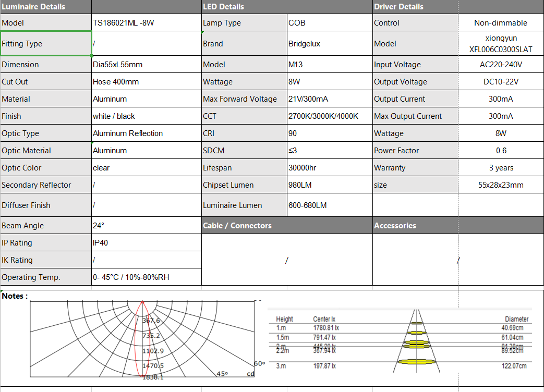Select the 'Luminaire Details' header cell
The height and width of the screenshot is (392, 544).
point(46,7)
